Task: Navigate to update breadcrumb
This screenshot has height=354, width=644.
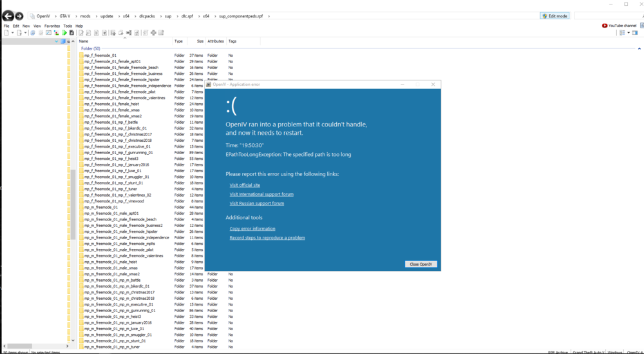Action: [x=107, y=17]
